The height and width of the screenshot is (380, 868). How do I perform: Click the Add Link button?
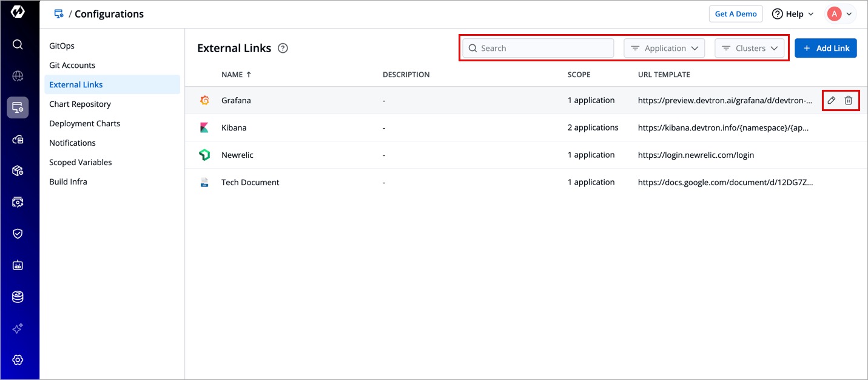826,49
